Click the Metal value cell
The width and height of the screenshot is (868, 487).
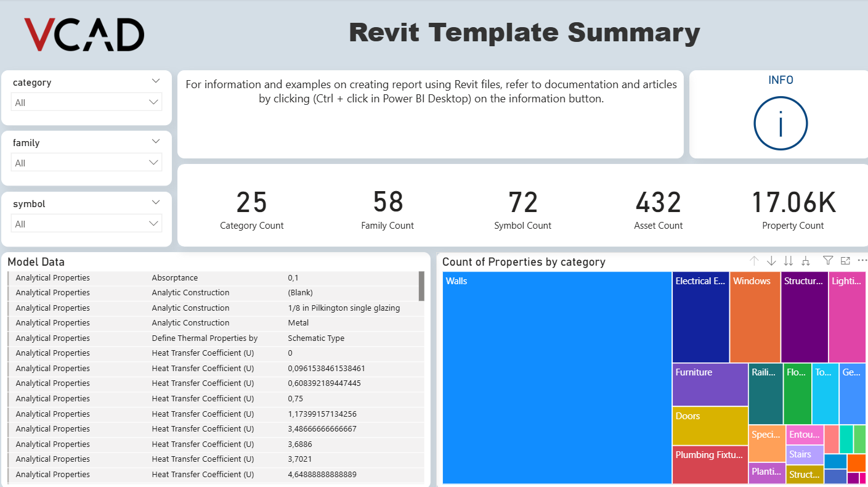point(298,323)
